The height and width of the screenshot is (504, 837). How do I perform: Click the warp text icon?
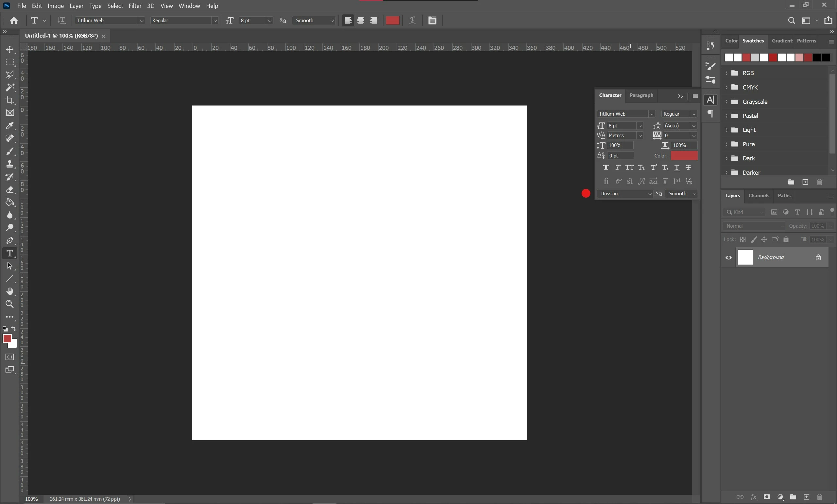[x=412, y=20]
